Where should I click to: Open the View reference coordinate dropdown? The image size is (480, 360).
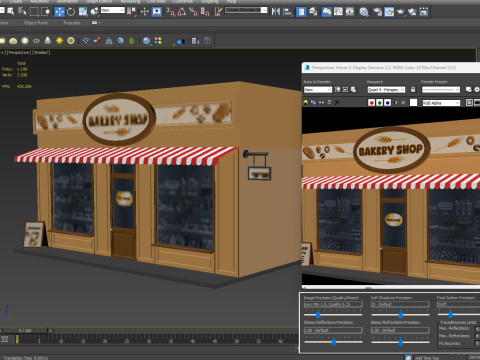[113, 10]
